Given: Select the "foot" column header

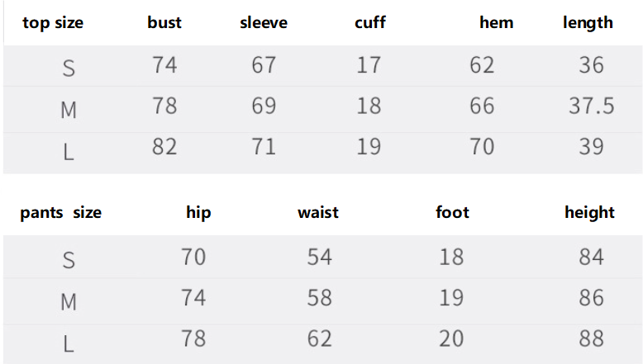Looking at the screenshot, I should click(x=452, y=213).
